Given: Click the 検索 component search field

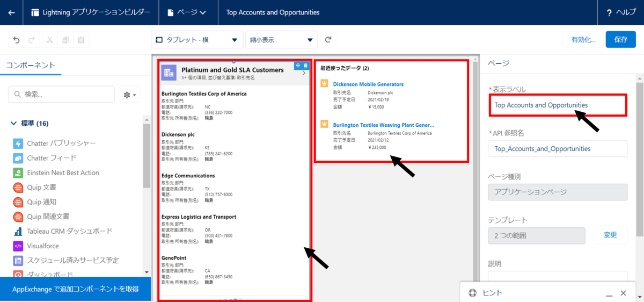Looking at the screenshot, I should click(x=61, y=95).
